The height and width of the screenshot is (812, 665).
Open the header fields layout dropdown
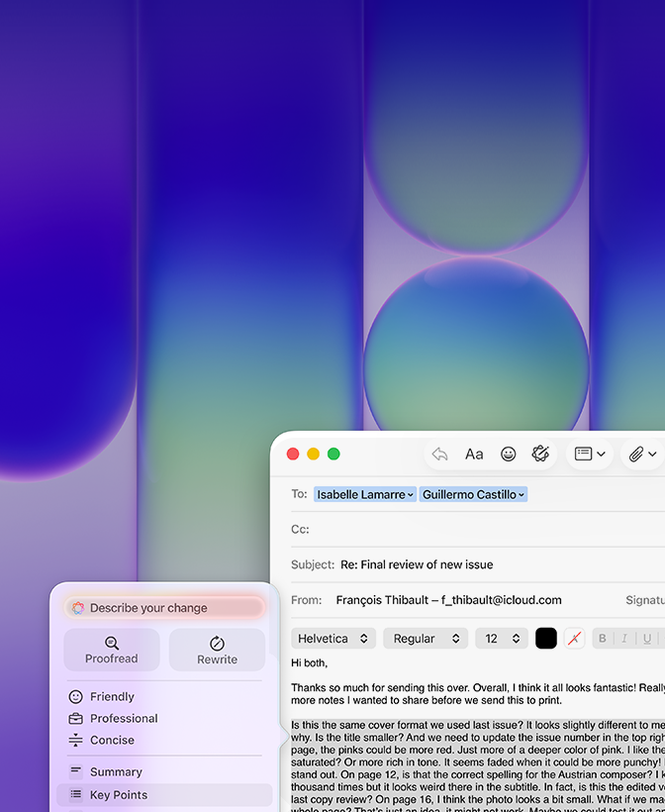(x=590, y=455)
